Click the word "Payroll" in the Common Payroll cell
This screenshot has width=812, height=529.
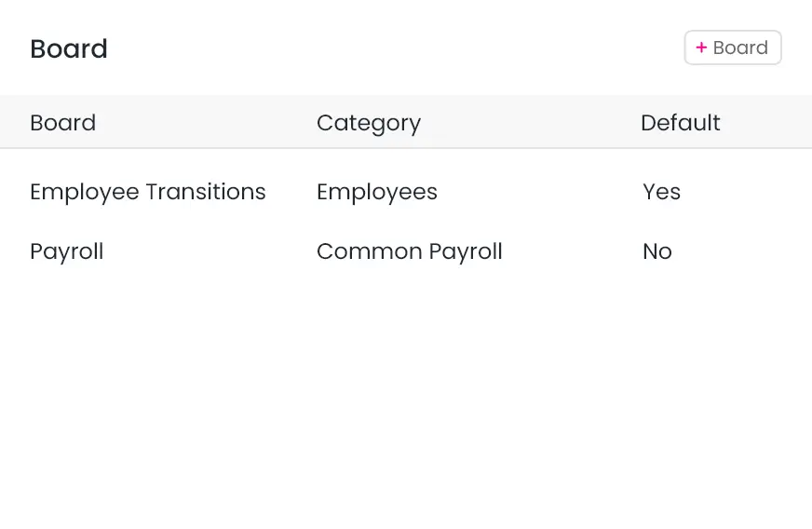(465, 251)
